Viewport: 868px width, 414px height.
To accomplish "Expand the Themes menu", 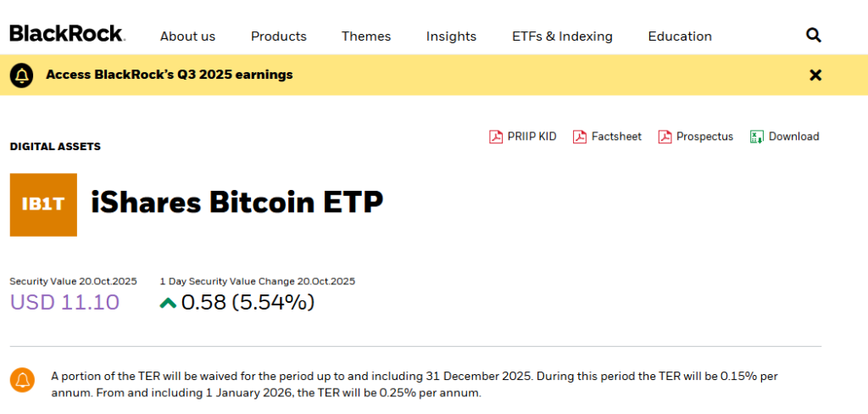I will (366, 36).
